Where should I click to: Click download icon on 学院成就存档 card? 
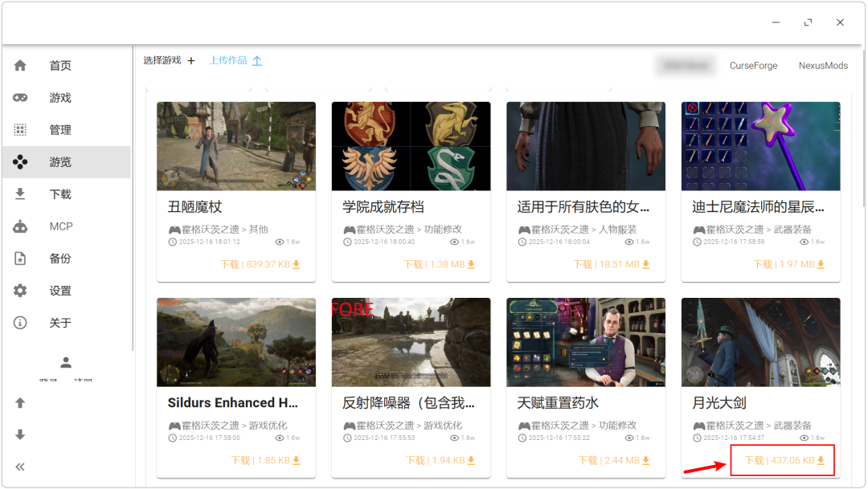(x=471, y=264)
